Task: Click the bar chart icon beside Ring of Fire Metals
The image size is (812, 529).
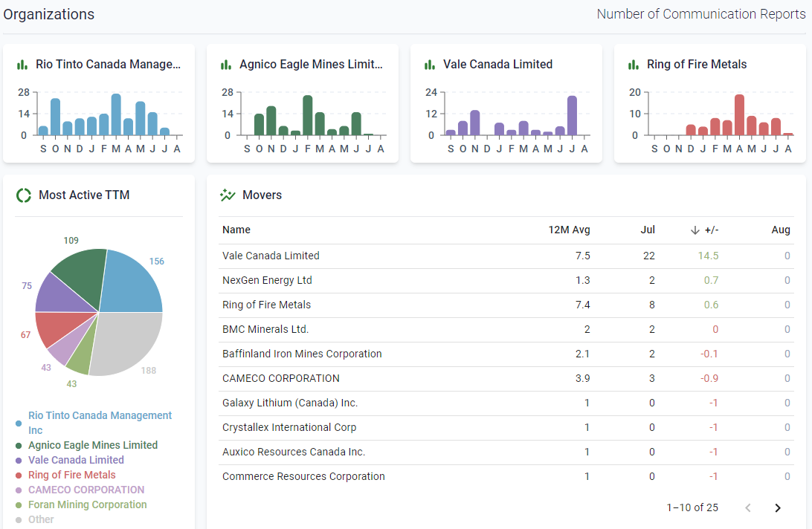Action: (634, 65)
